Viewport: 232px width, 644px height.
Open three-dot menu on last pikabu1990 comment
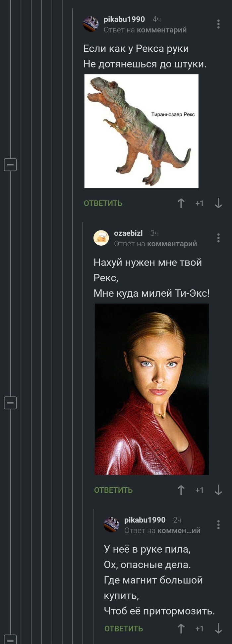tap(218, 524)
